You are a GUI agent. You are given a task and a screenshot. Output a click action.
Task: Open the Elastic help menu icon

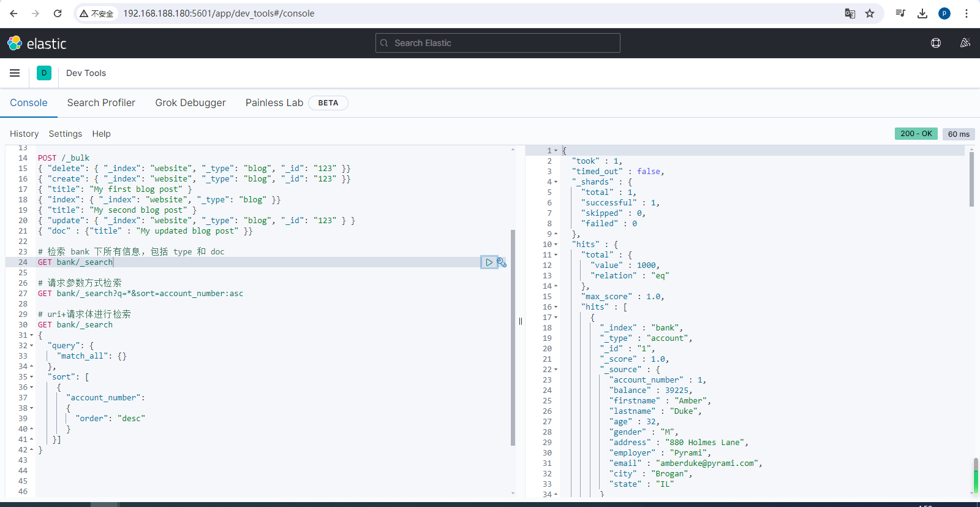coord(936,43)
